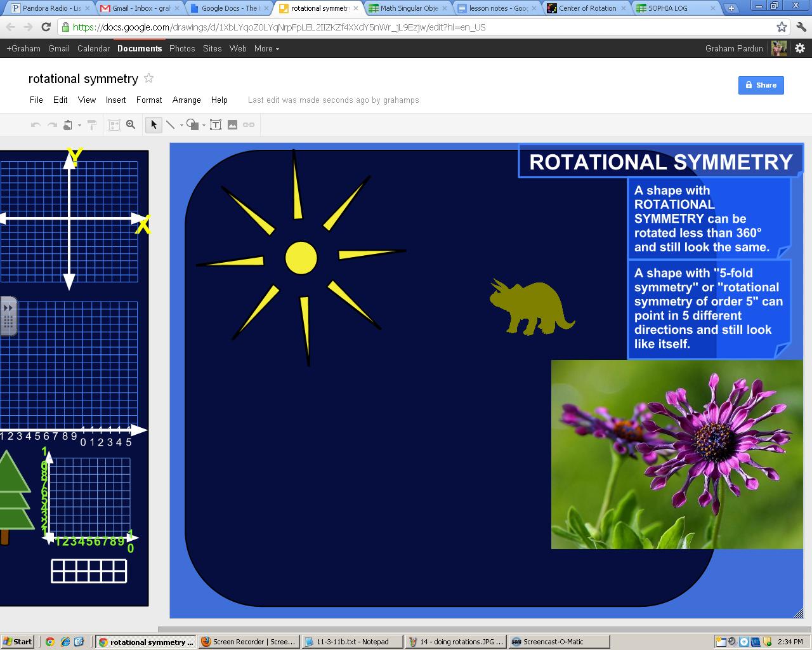Open the Gmail link in Google bar
Image resolution: width=812 pixels, height=650 pixels.
point(59,48)
